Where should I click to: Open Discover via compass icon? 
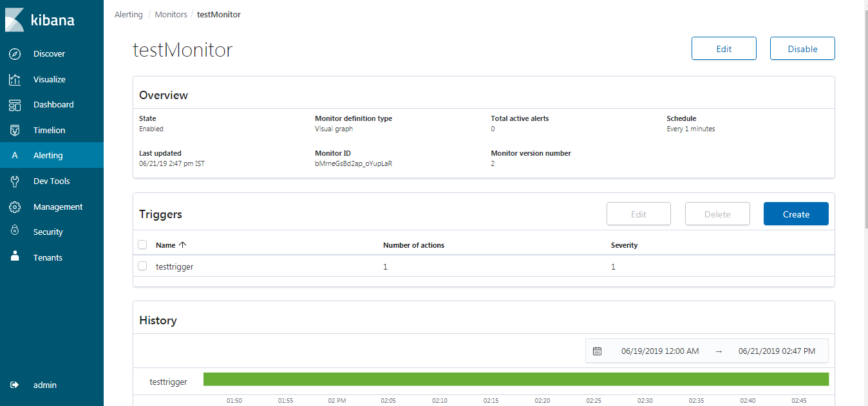(x=15, y=54)
